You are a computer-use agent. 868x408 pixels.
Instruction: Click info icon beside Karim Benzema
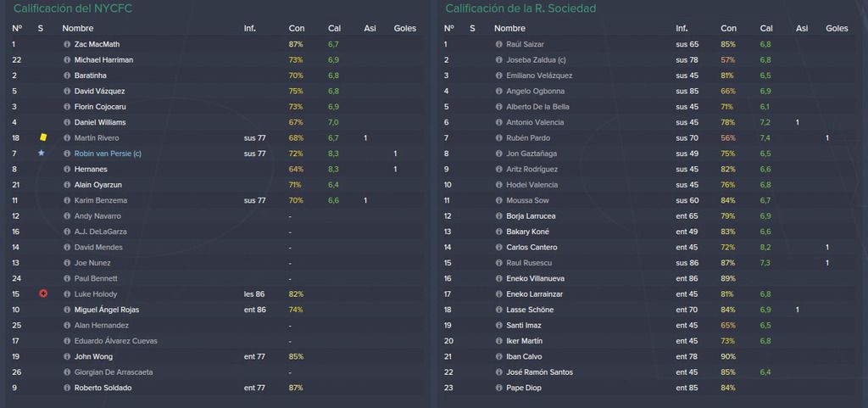coord(67,200)
